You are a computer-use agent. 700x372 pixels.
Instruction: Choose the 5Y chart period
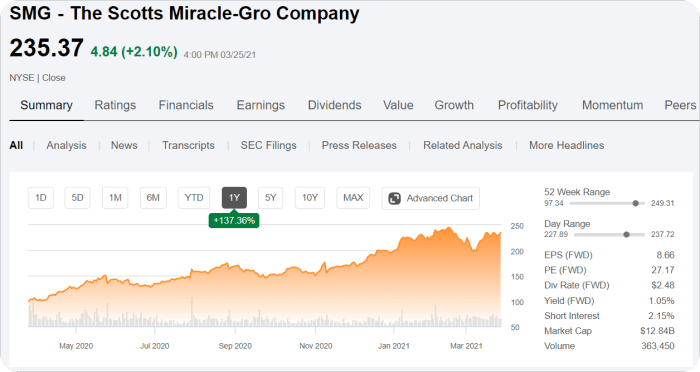coord(271,198)
